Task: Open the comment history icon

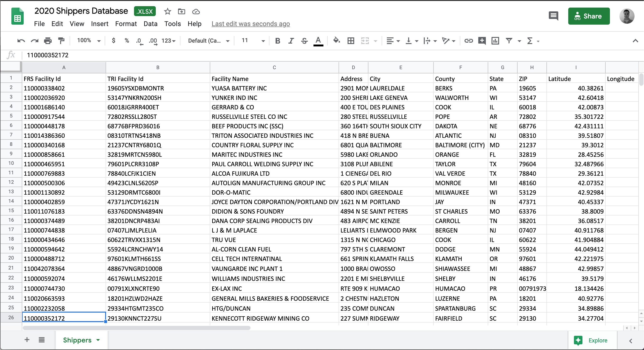Action: click(x=553, y=16)
